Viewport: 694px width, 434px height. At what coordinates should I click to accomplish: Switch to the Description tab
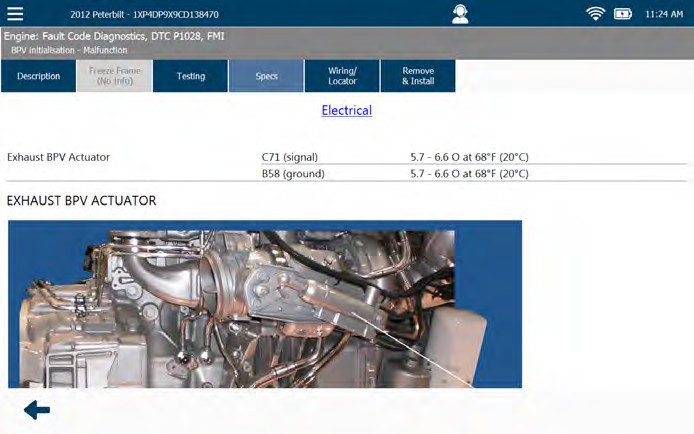point(39,77)
